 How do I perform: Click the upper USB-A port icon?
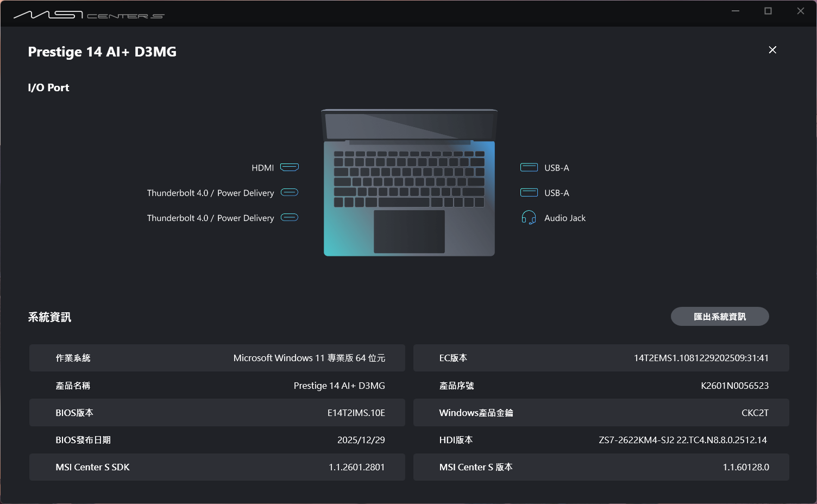(529, 167)
